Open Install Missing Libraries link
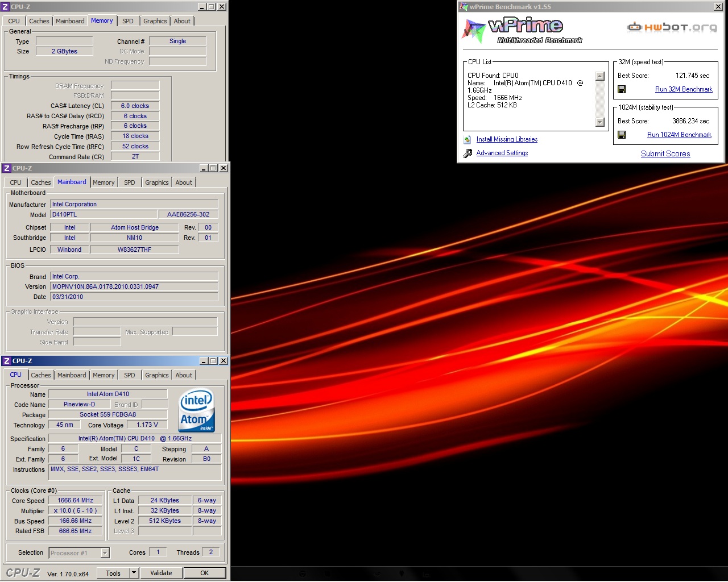The image size is (728, 582). (507, 139)
